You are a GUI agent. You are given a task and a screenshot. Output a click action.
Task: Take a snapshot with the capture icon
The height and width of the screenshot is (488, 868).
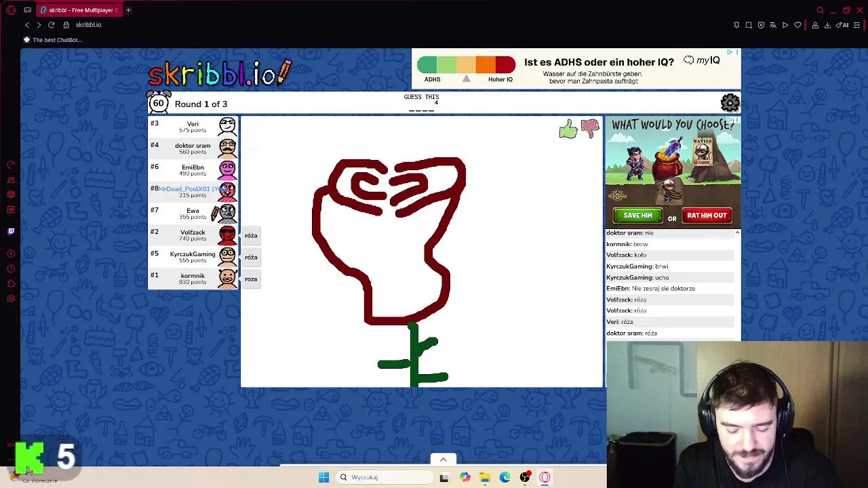pyautogui.click(x=749, y=25)
